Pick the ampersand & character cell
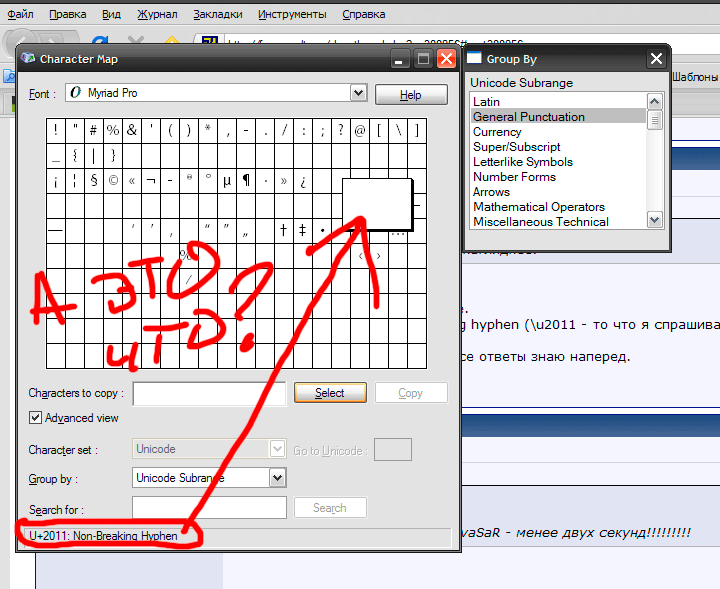 tap(132, 130)
